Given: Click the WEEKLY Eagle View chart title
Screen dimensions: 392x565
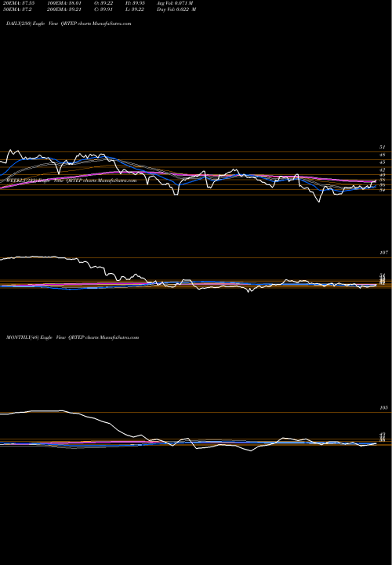Looking at the screenshot, I should click(71, 180).
